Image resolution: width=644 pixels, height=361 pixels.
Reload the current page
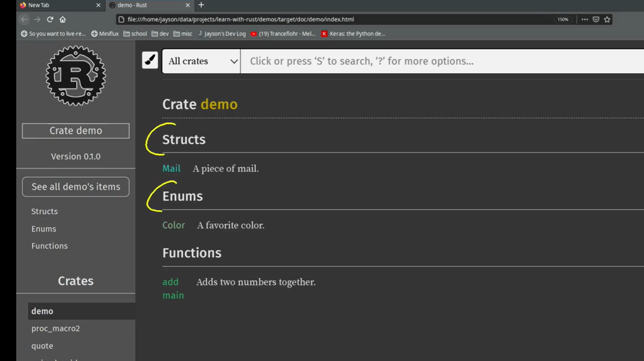click(50, 19)
